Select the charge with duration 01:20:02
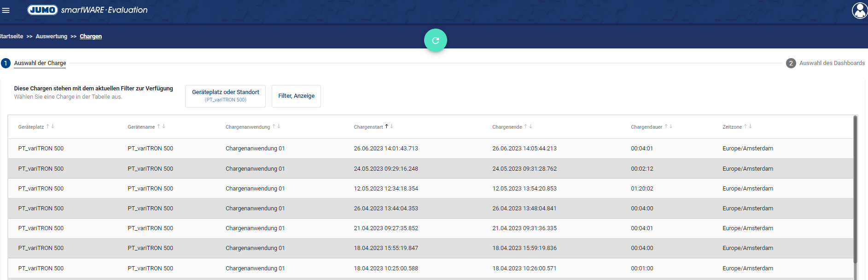 (x=642, y=189)
